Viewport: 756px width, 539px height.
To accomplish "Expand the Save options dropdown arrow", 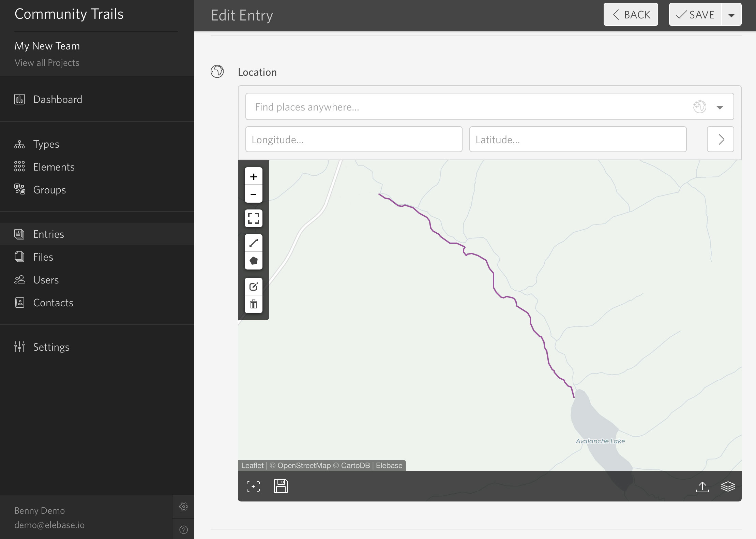I will 731,15.
